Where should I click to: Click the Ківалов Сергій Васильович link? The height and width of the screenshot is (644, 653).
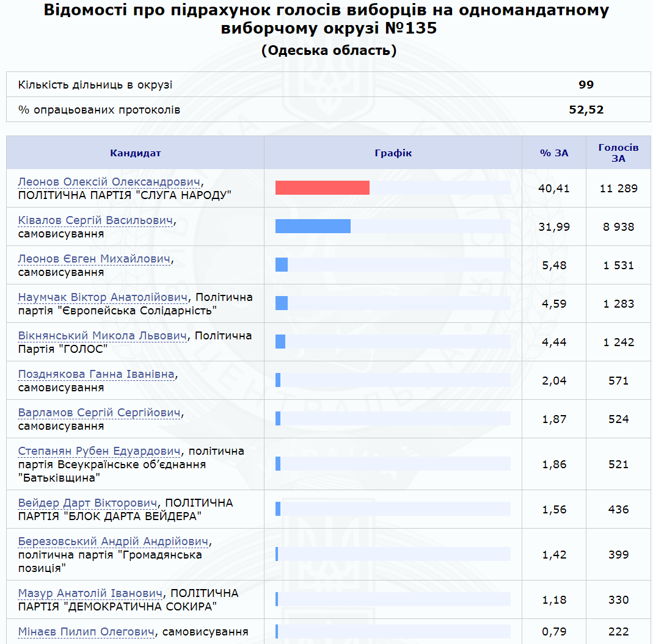[x=96, y=220]
